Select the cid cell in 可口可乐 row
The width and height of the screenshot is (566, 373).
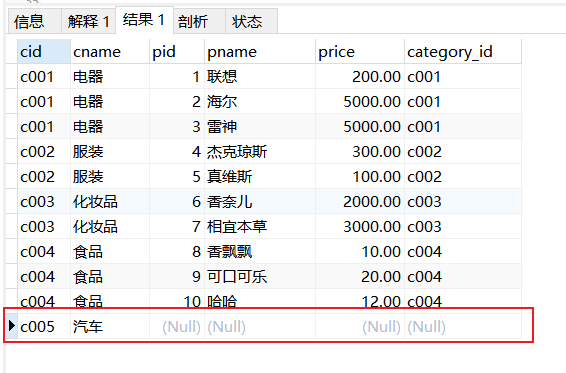44,276
